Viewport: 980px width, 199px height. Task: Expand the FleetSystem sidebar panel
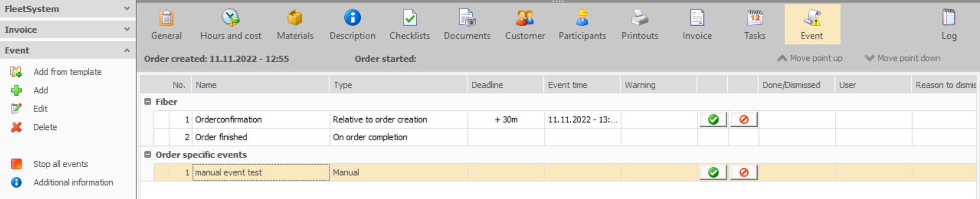[127, 9]
